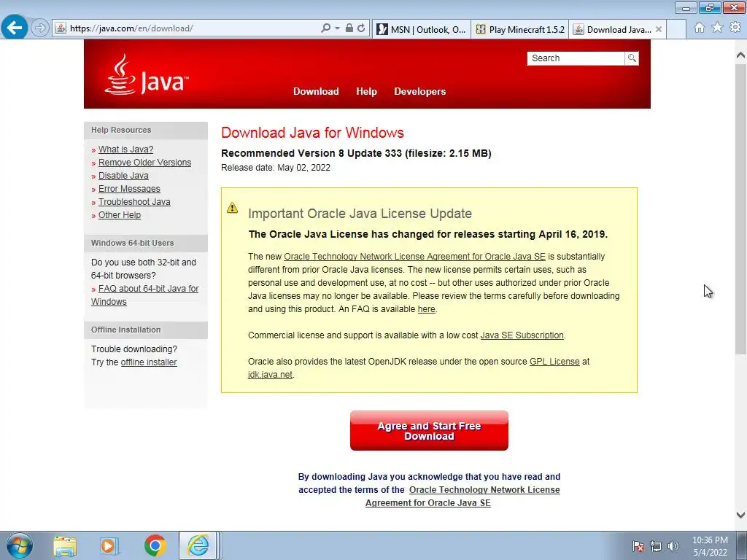Open the GPL License link
This screenshot has height=560, width=747.
[x=554, y=362]
